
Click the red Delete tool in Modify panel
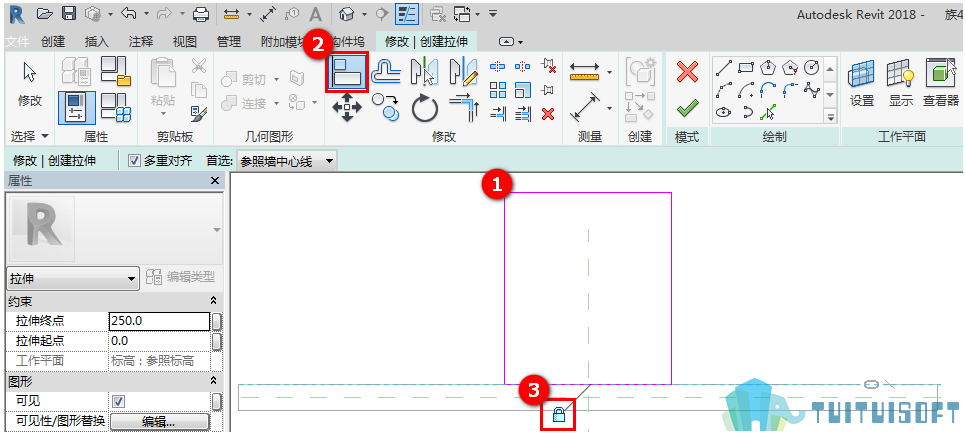[x=548, y=113]
